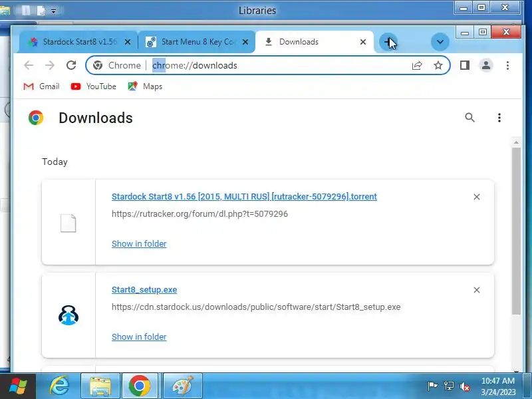Remove the torrent download from the list
The width and height of the screenshot is (532, 399).
(477, 197)
